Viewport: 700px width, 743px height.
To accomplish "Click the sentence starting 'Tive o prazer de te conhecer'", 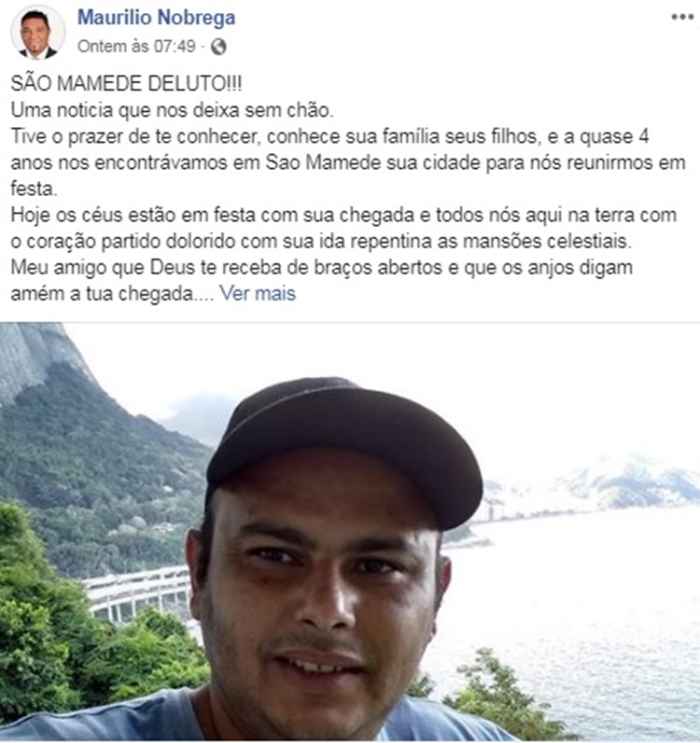I will coord(348,162).
